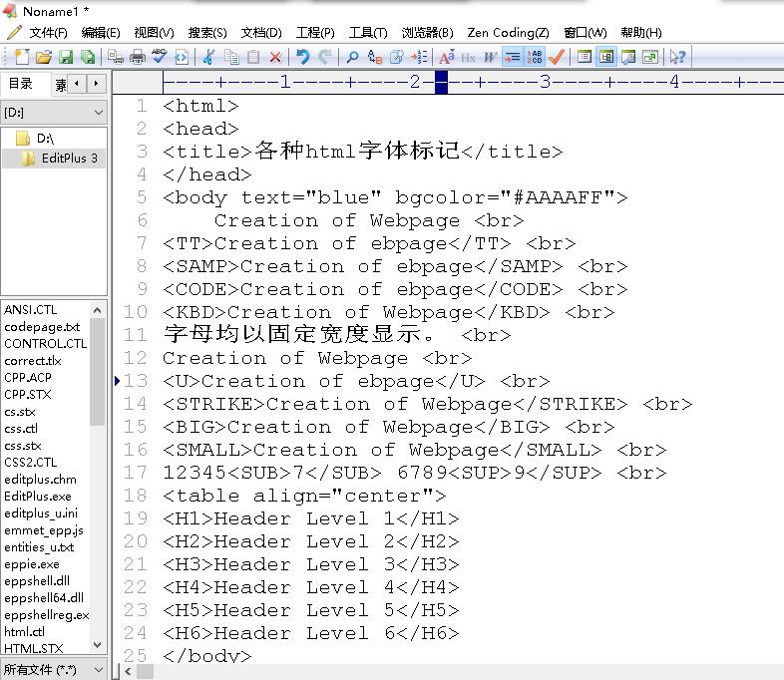Open the 搜索(S) menu

[x=207, y=33]
